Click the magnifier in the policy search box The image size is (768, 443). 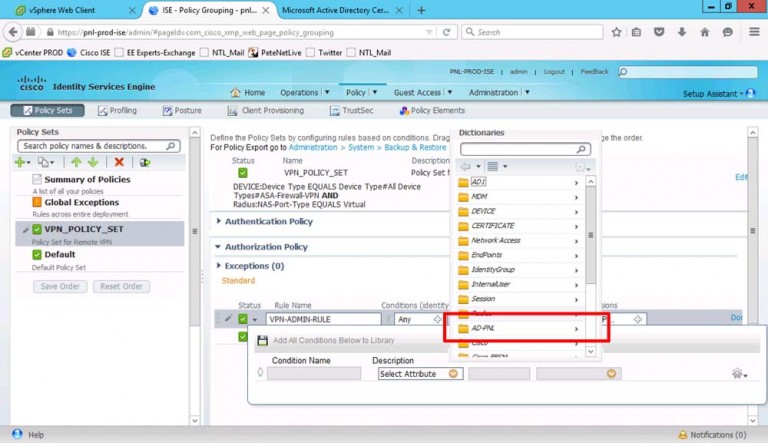[170, 146]
